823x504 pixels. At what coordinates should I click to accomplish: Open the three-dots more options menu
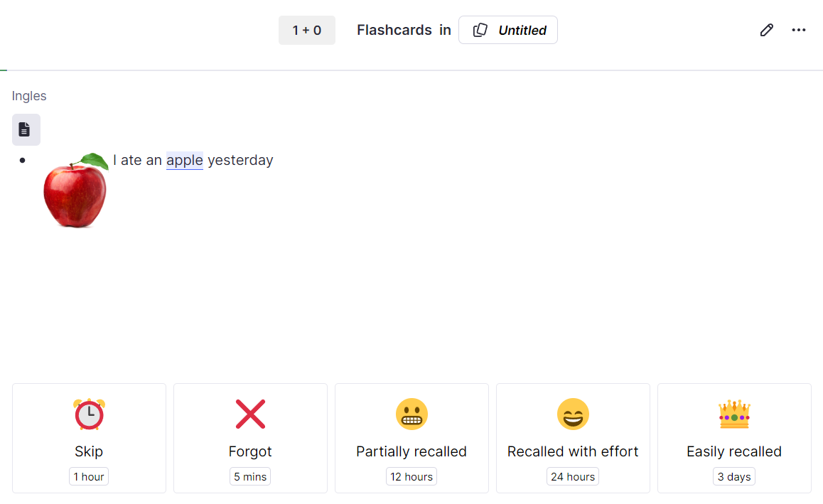[x=798, y=30]
